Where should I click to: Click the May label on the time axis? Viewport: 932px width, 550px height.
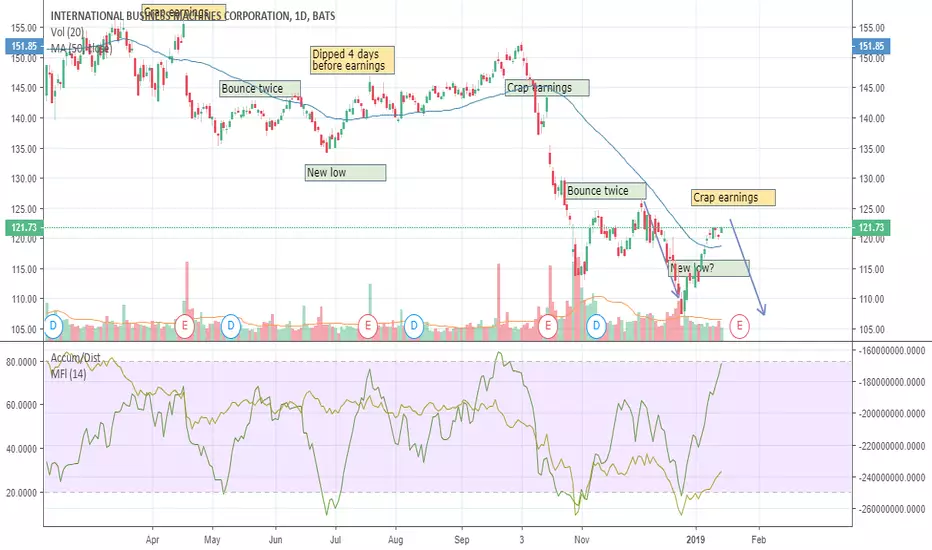click(x=212, y=540)
